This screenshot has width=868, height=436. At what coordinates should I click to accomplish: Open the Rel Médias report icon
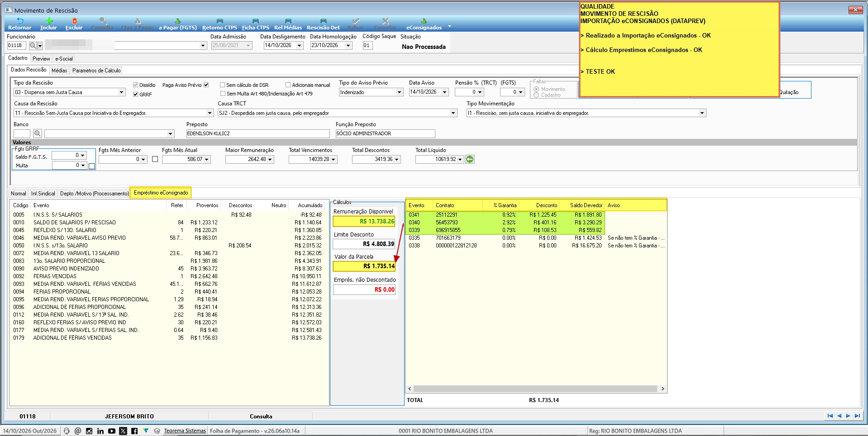(288, 21)
